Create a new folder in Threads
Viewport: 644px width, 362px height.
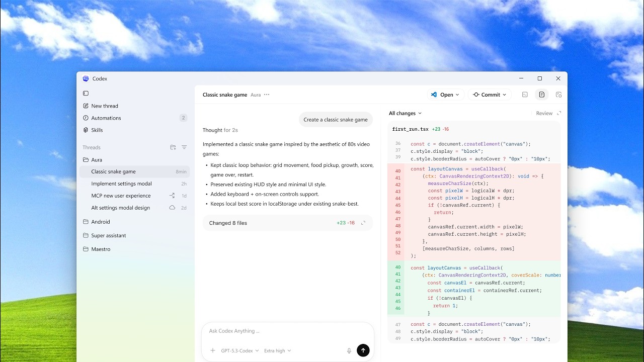click(173, 147)
